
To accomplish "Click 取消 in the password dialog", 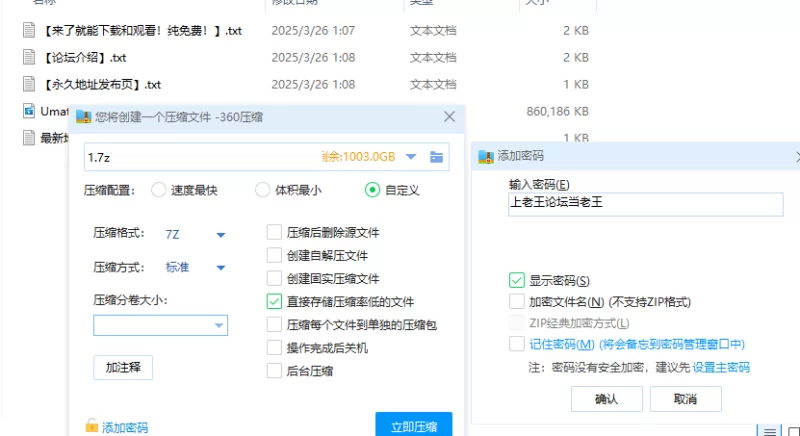I will pyautogui.click(x=686, y=399).
